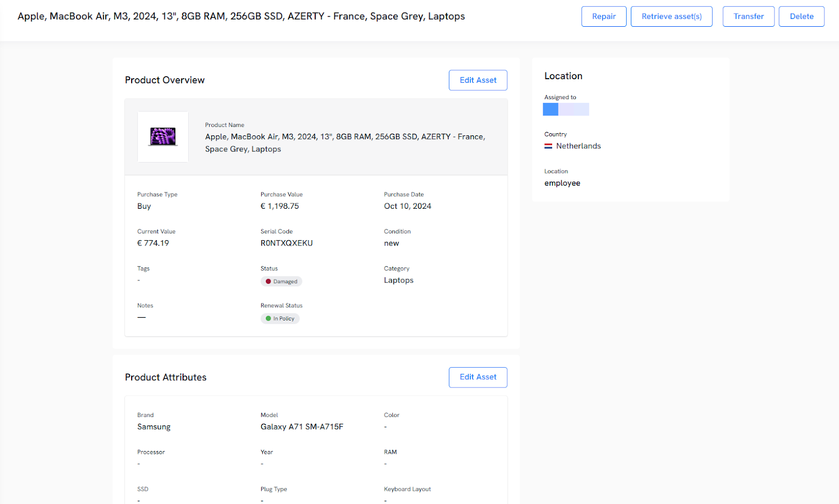This screenshot has width=839, height=504.
Task: Click the current value € 774.19
Action: click(x=153, y=243)
